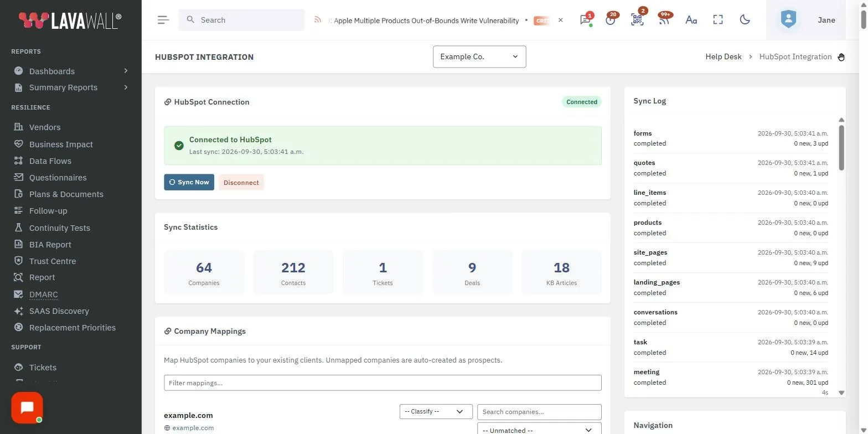The image size is (868, 434).
Task: Open the Example Co. company dropdown
Action: tap(479, 56)
